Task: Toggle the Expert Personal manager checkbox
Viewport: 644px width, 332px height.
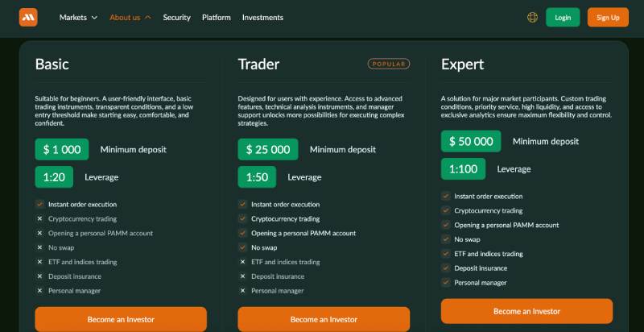Action: pos(445,283)
